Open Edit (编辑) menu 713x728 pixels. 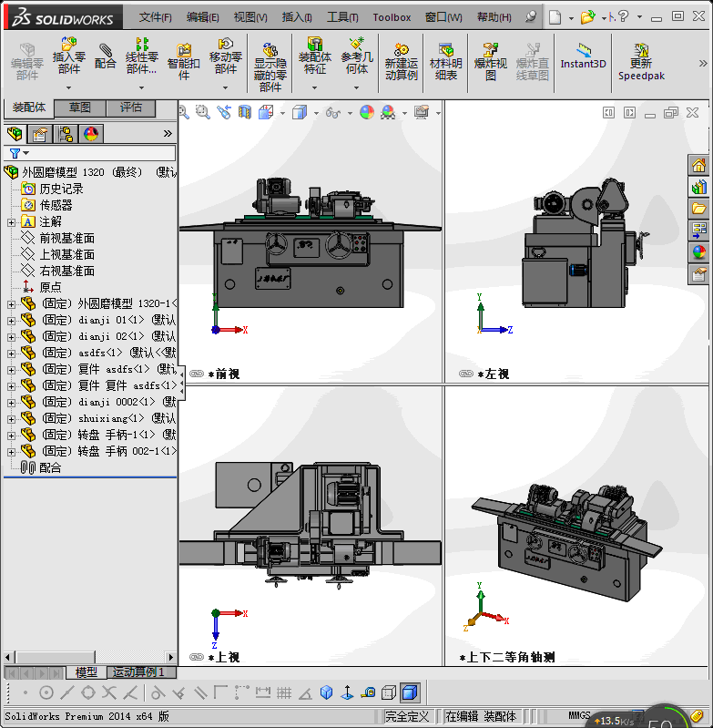[203, 17]
